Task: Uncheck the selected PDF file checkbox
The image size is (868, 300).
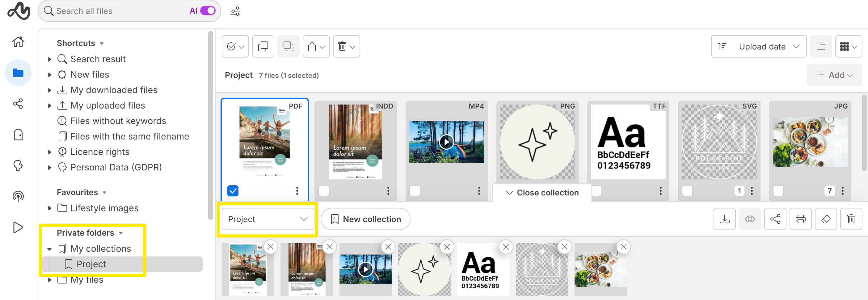Action: tap(233, 191)
